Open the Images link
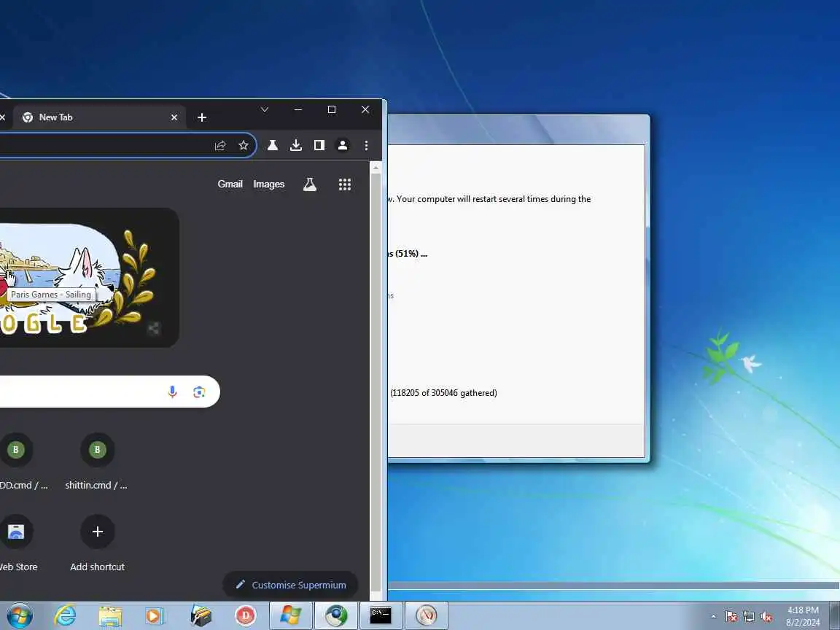Viewport: 840px width, 630px height. (269, 184)
